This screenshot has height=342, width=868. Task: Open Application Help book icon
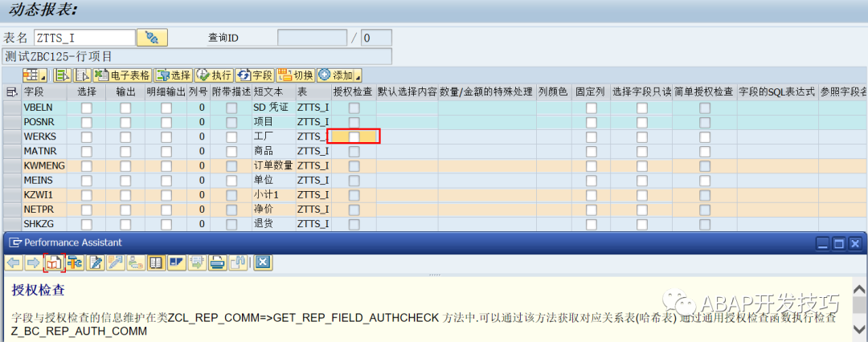click(x=55, y=263)
